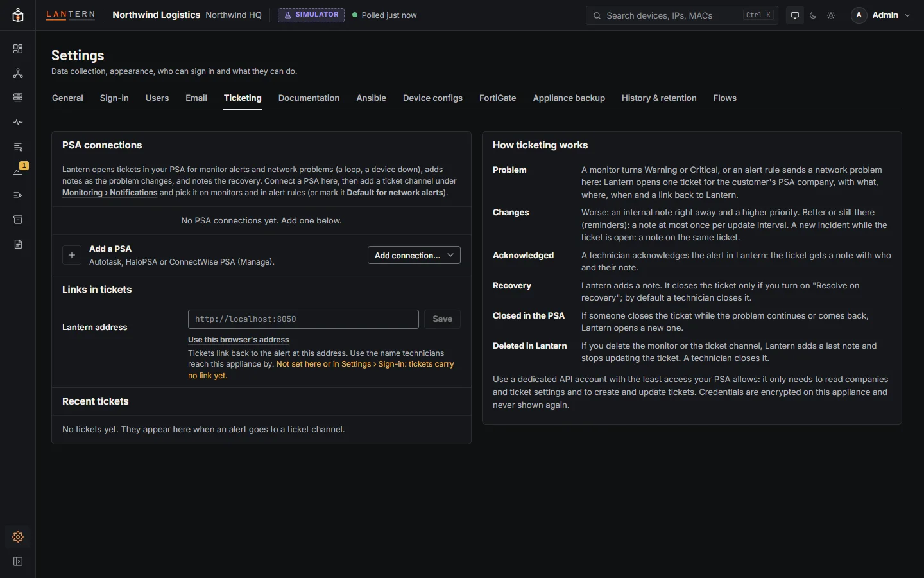The height and width of the screenshot is (578, 924).
Task: Click the Admin avatar circle
Action: pos(859,15)
